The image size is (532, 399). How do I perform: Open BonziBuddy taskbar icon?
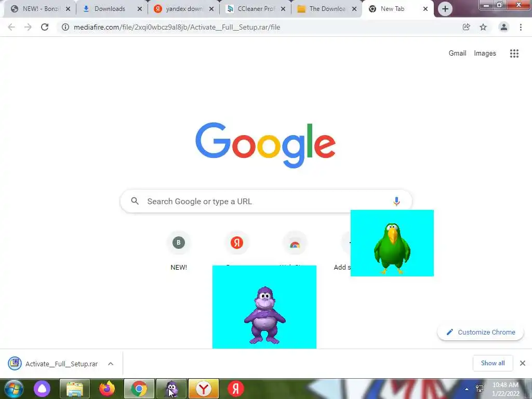[171, 389]
